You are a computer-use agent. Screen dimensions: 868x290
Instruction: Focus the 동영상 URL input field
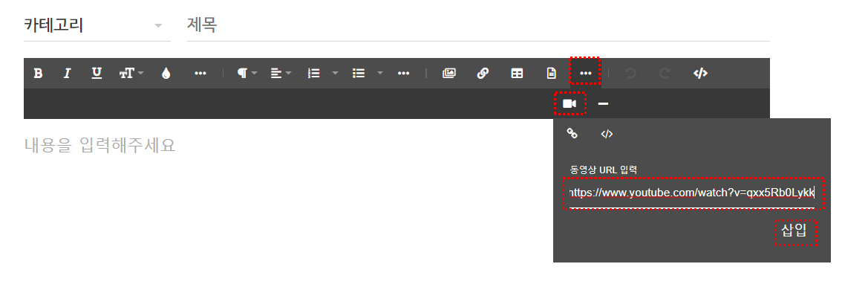(692, 193)
